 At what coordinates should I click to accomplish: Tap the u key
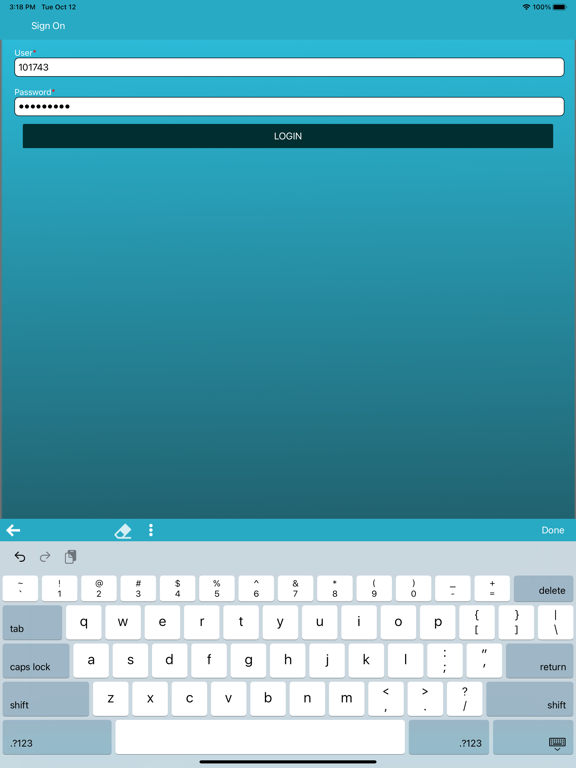tap(319, 623)
